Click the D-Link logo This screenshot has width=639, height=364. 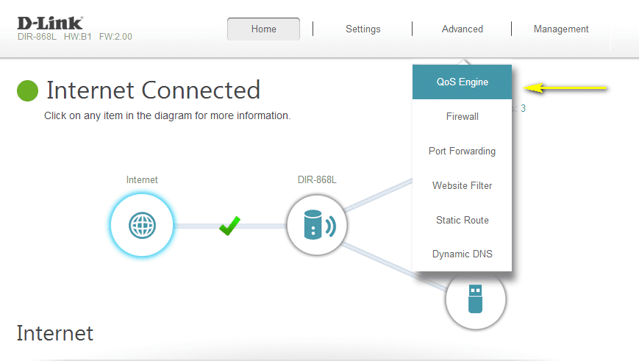tap(50, 22)
